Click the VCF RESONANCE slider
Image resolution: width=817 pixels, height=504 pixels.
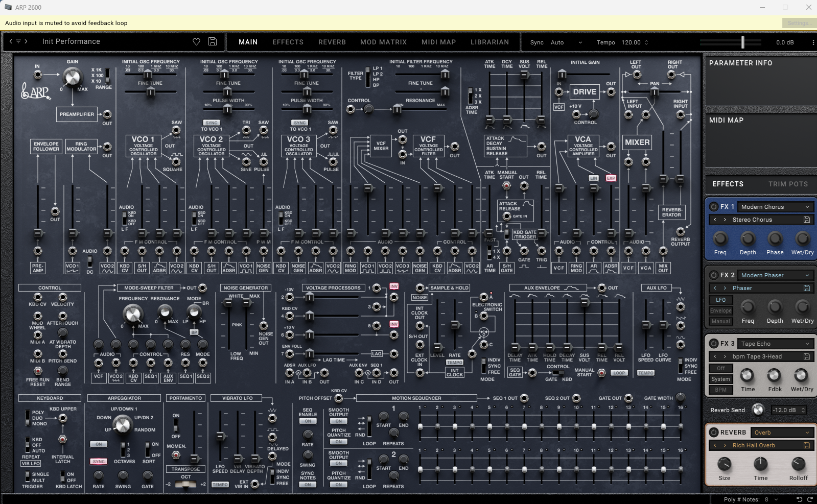click(421, 109)
